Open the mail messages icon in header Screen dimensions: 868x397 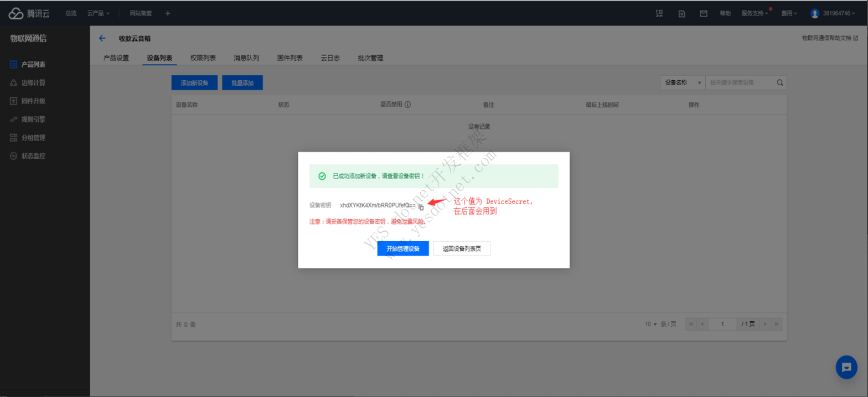coord(704,13)
